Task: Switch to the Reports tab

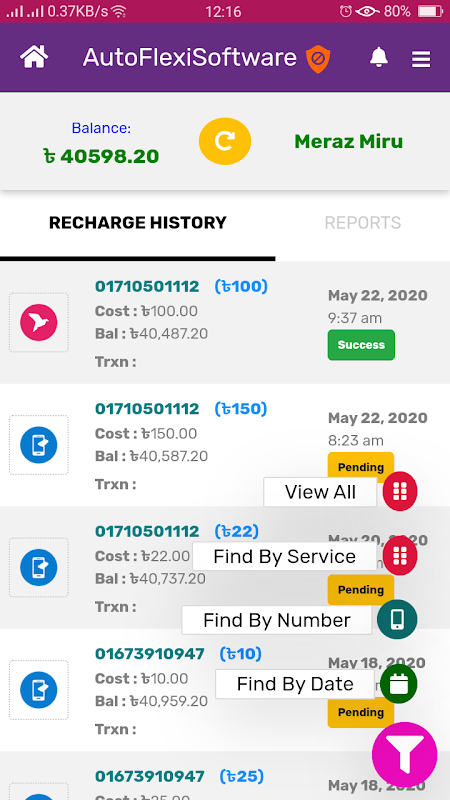Action: pos(363,223)
